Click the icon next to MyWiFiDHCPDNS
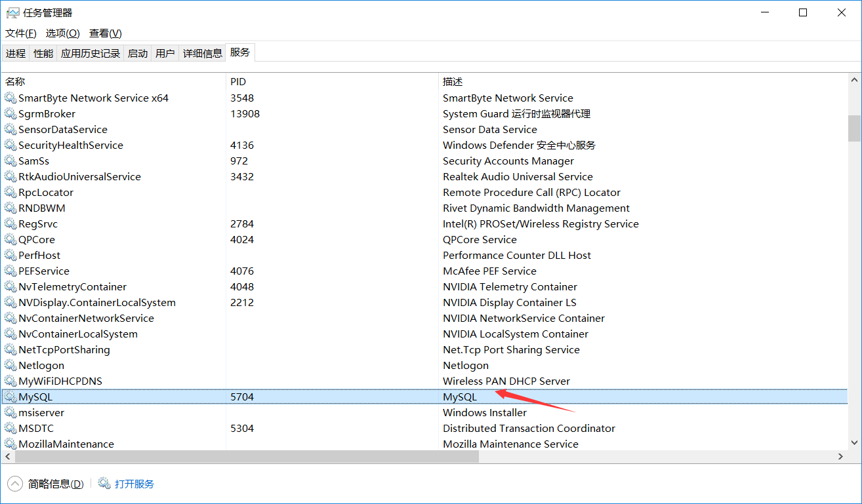This screenshot has height=504, width=862. (x=10, y=381)
